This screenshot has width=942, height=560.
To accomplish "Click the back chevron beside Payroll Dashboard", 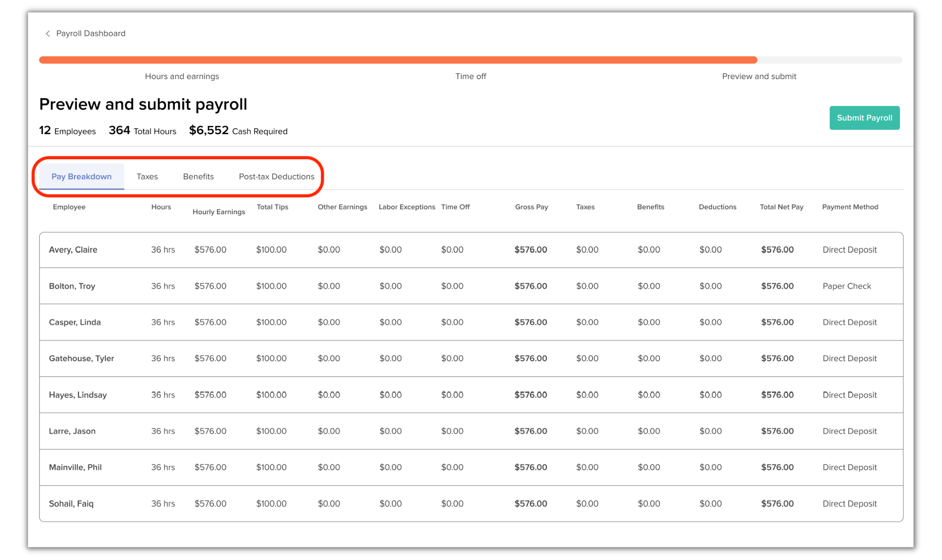I will [48, 34].
